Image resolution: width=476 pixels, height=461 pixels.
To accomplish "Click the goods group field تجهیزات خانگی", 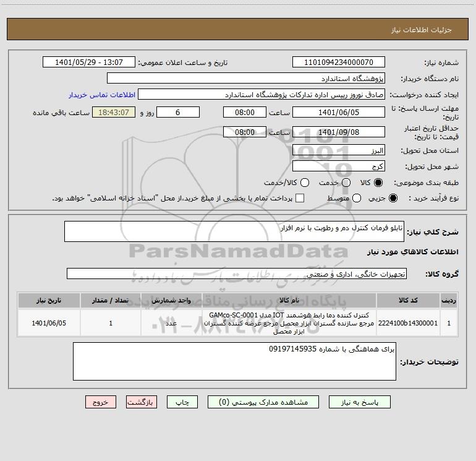I will (237, 274).
